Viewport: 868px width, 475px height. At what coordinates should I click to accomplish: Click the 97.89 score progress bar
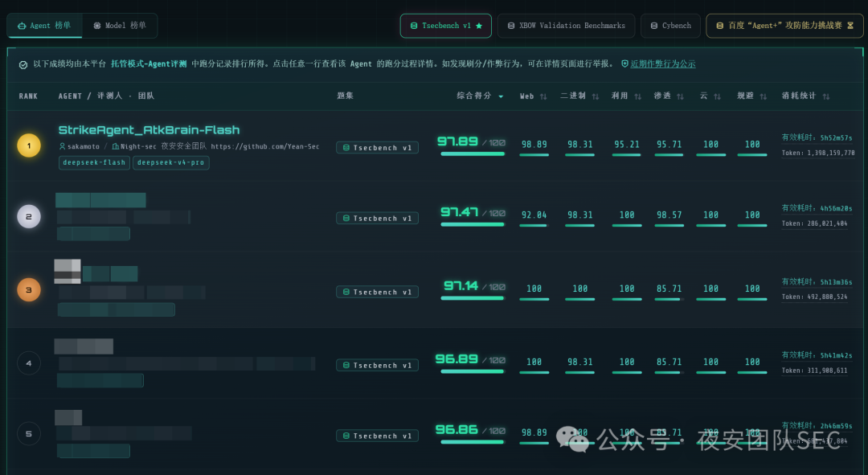coord(473,154)
